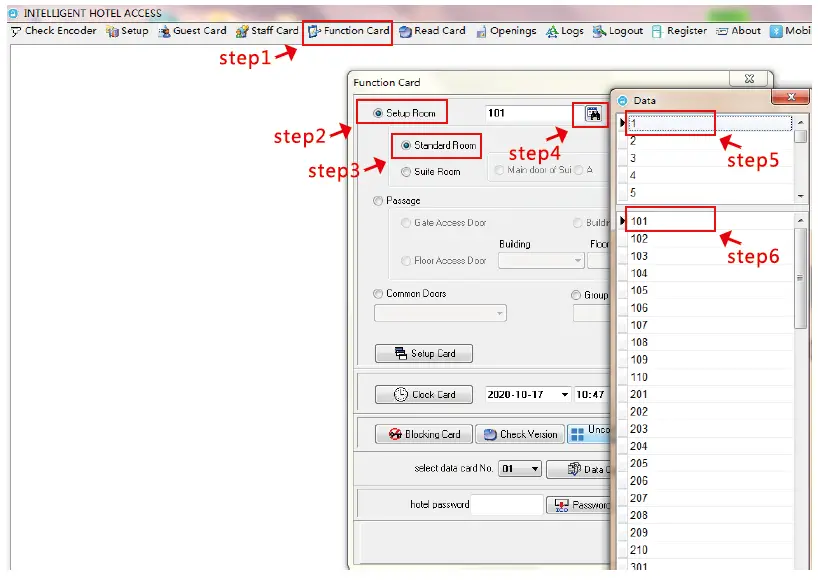Open the Read Card menu
The width and height of the screenshot is (818, 580).
pos(432,31)
